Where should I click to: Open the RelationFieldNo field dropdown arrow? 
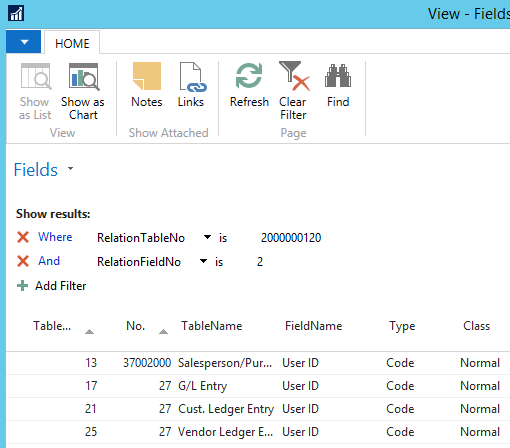pyautogui.click(x=203, y=261)
